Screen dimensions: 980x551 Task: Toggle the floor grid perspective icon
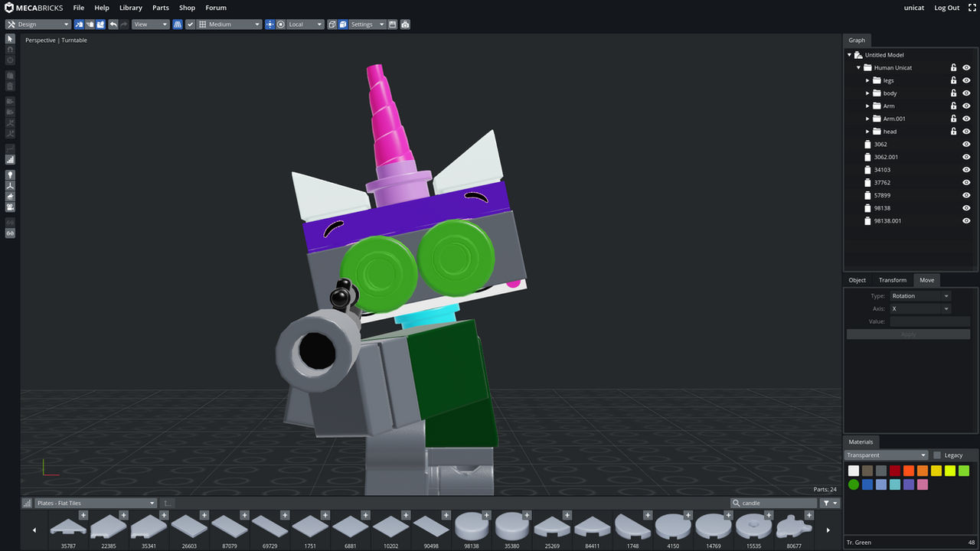point(178,24)
